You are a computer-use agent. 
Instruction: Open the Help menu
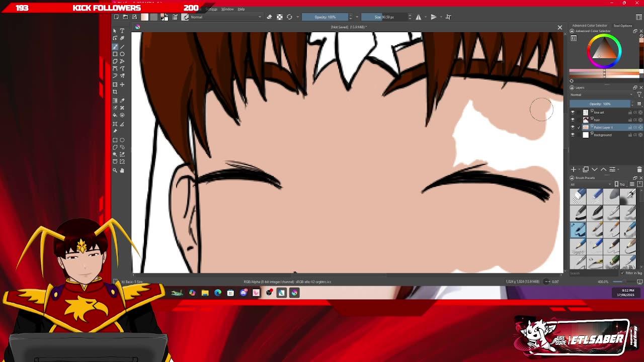pyautogui.click(x=241, y=9)
